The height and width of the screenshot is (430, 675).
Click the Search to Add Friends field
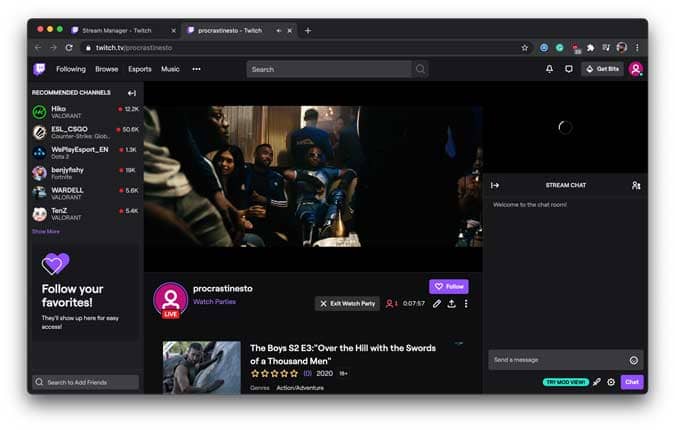[x=86, y=382]
